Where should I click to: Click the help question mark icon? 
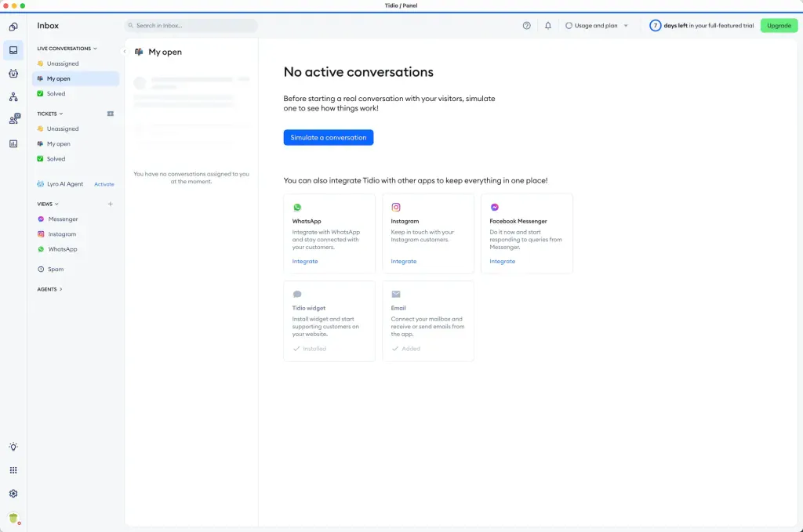pos(526,26)
